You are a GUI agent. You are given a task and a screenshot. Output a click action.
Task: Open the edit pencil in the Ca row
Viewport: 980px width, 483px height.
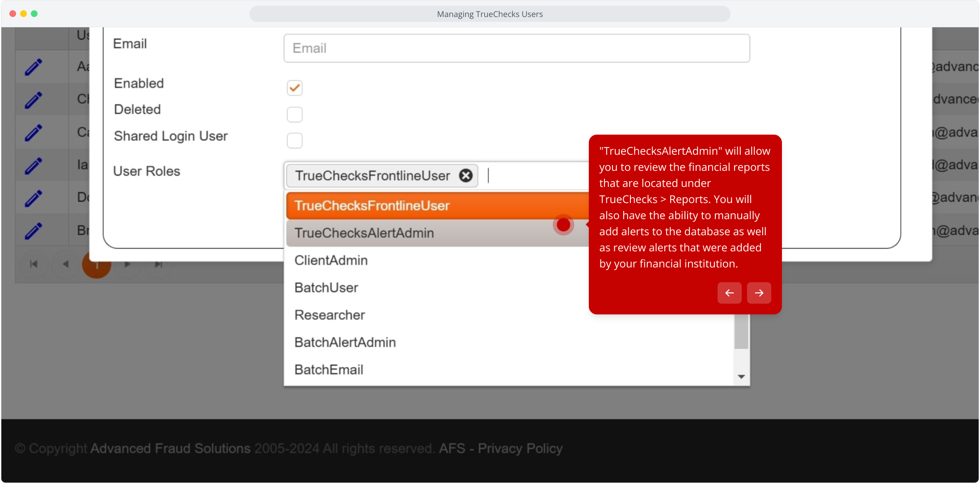(34, 133)
